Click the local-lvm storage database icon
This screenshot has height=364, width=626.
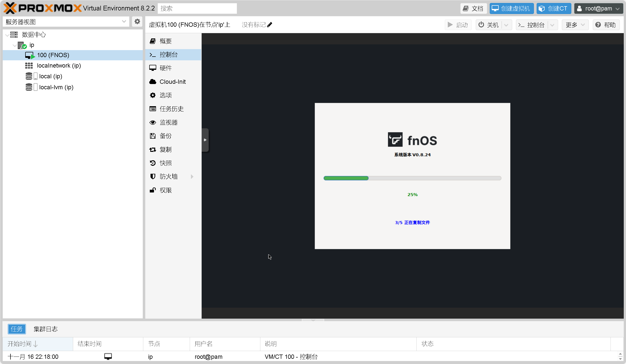coord(29,87)
